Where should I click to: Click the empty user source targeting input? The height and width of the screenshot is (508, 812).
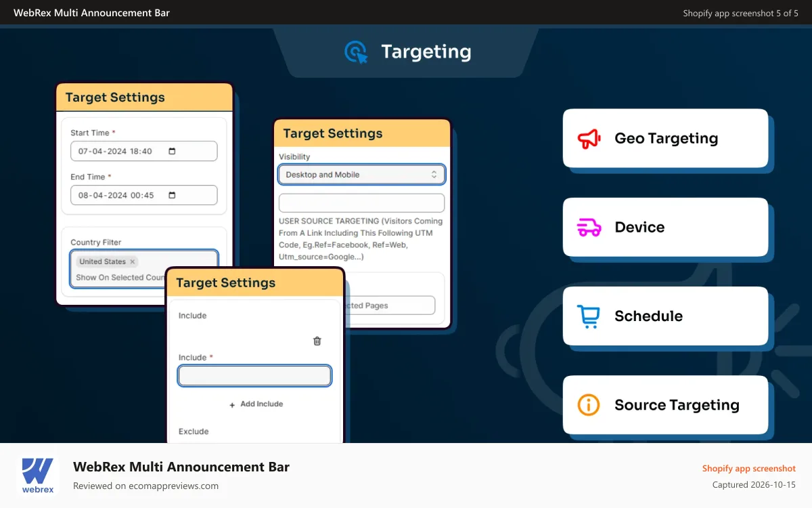361,203
